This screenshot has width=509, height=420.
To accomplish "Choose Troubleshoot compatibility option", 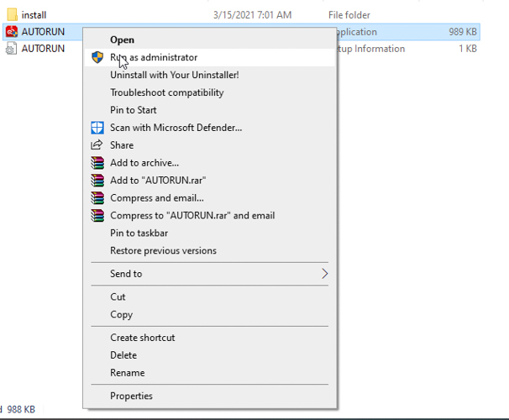I will tap(166, 92).
